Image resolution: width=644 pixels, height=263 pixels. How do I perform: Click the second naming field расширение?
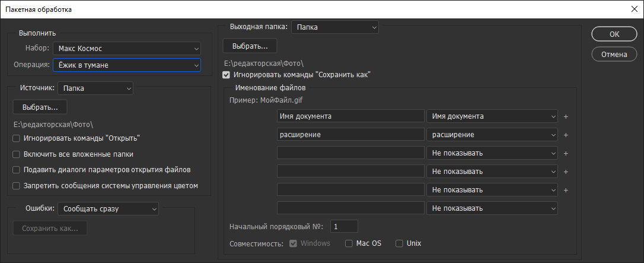click(350, 134)
